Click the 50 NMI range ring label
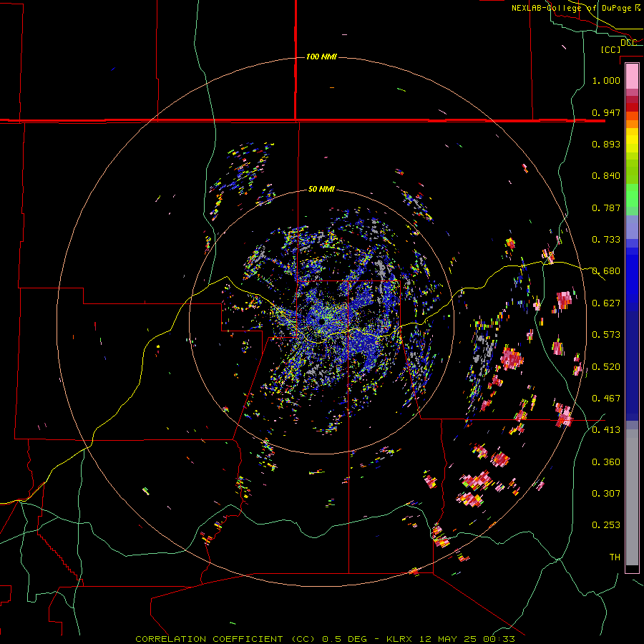This screenshot has width=644, height=644. pyautogui.click(x=321, y=189)
